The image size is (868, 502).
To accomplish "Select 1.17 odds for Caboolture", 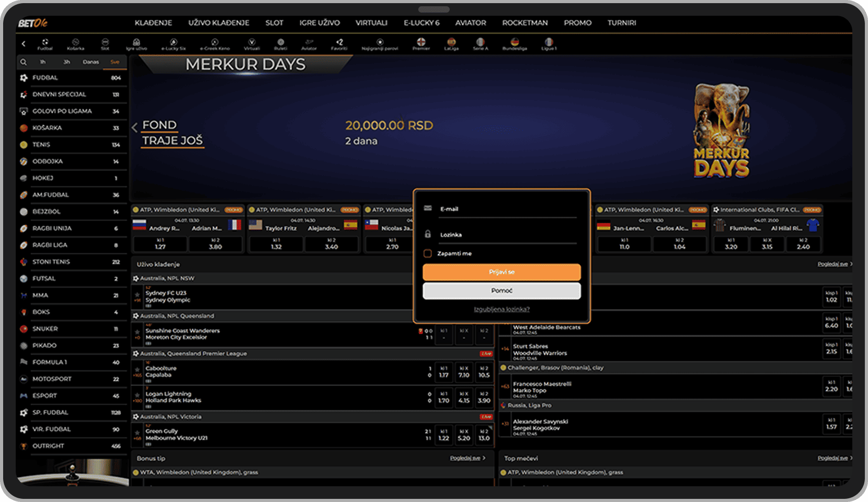I will click(444, 371).
